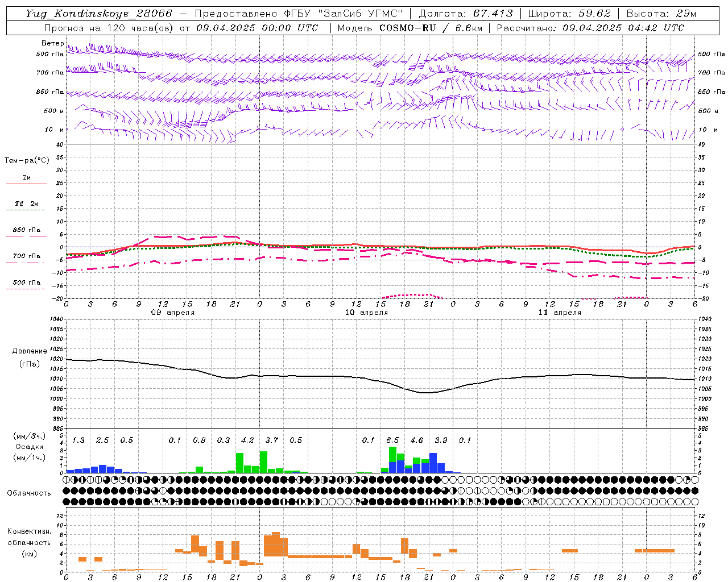Click the station name Yug_Kondinskoye_28066
This screenshot has width=728, height=582.
[99, 14]
